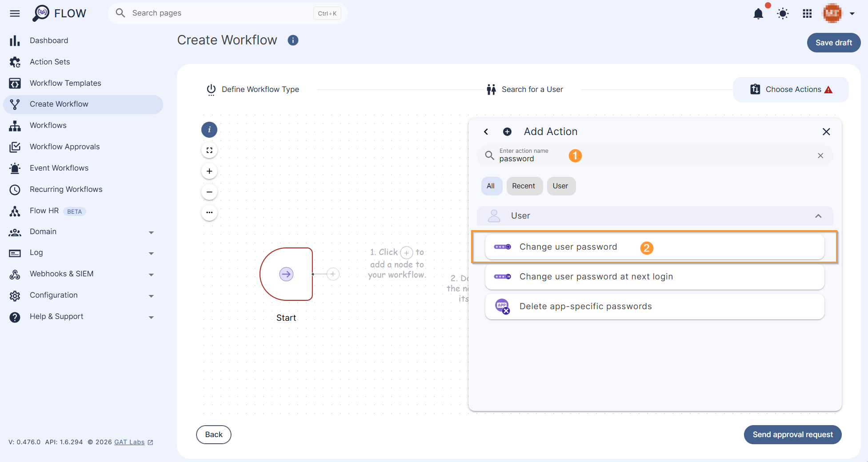This screenshot has width=868, height=462.
Task: Click the action name search field
Action: [x=655, y=155]
